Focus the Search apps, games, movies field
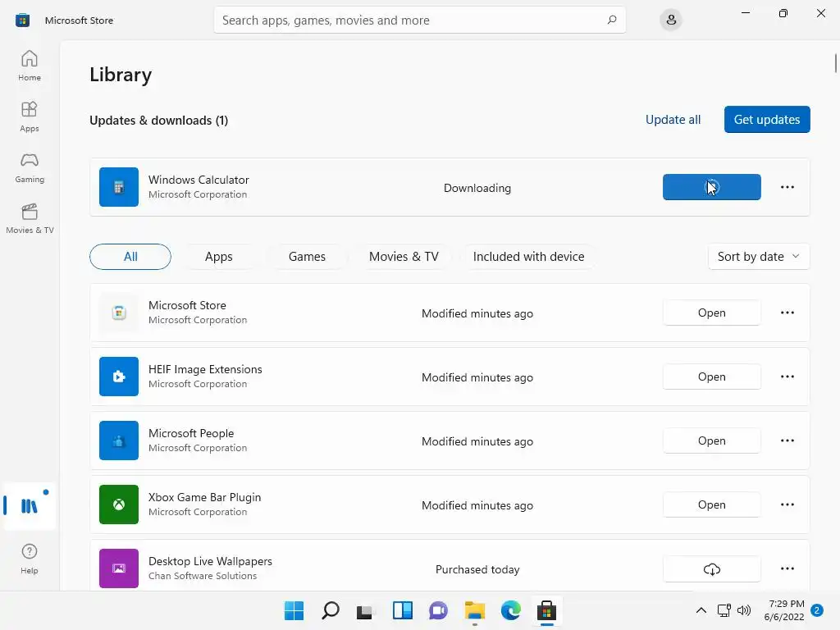This screenshot has height=630, width=840. (x=419, y=20)
